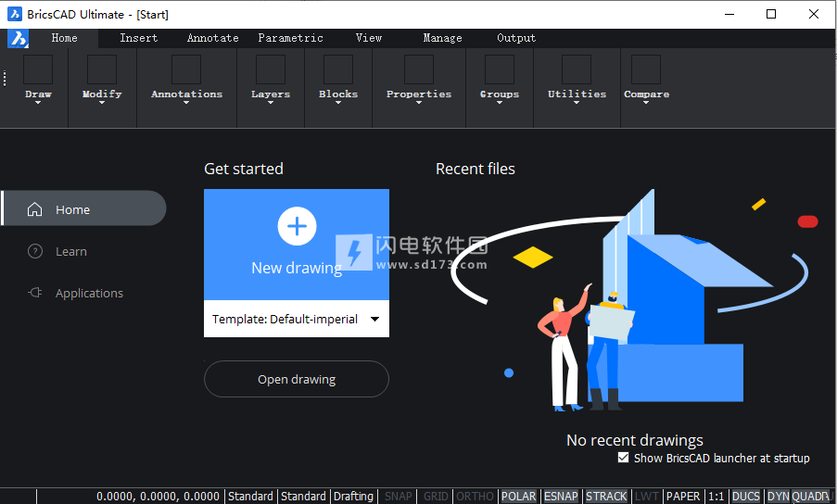Click the Applications plug icon
The image size is (837, 504).
click(34, 293)
